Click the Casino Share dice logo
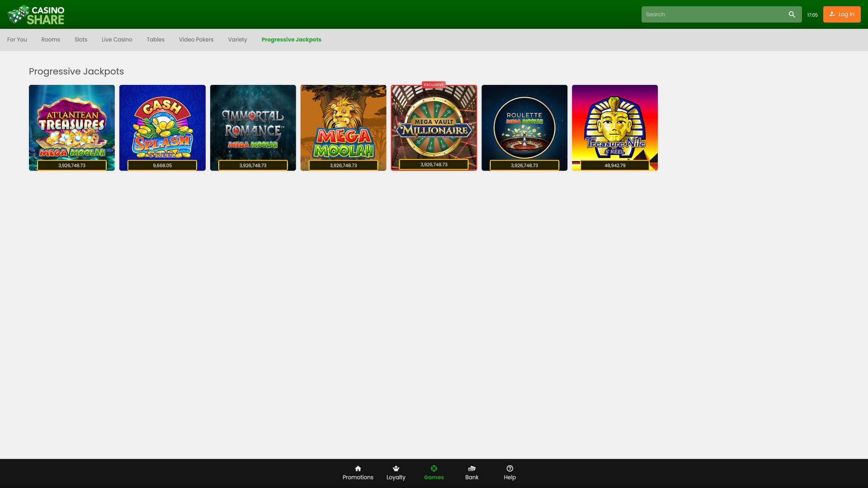 (x=17, y=14)
